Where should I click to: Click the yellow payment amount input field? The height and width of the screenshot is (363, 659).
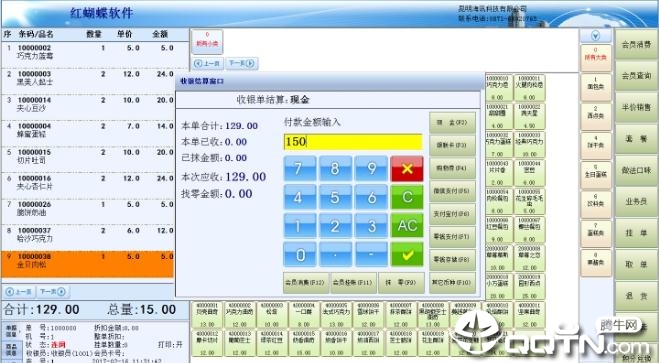pyautogui.click(x=353, y=142)
